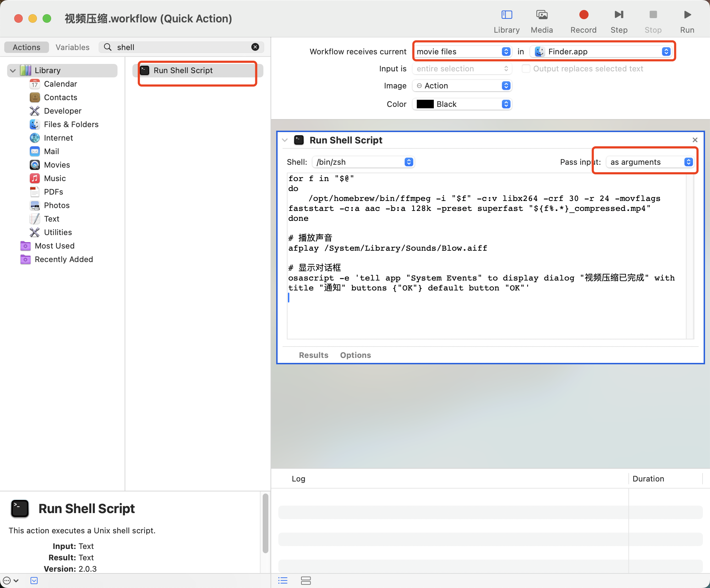Select Contacts category icon

[35, 97]
